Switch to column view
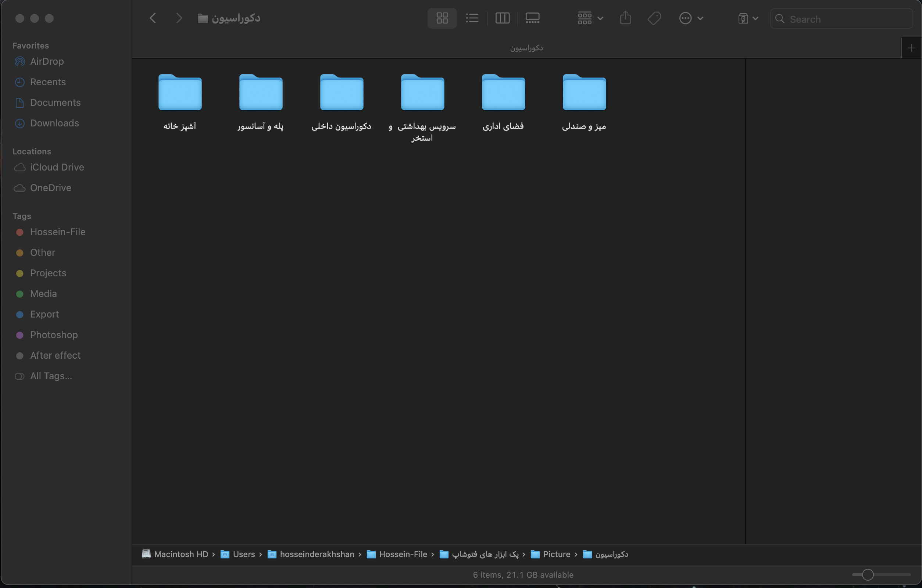 pyautogui.click(x=502, y=18)
